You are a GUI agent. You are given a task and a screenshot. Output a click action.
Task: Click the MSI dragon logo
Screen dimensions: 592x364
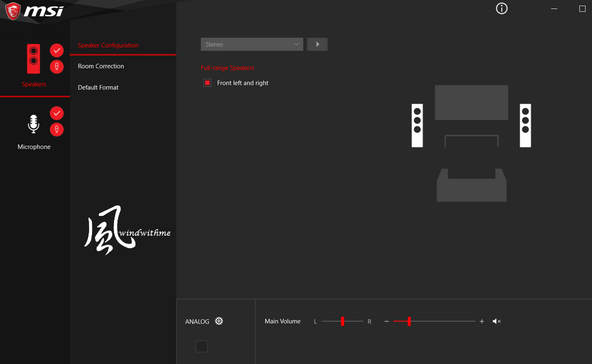pos(13,10)
